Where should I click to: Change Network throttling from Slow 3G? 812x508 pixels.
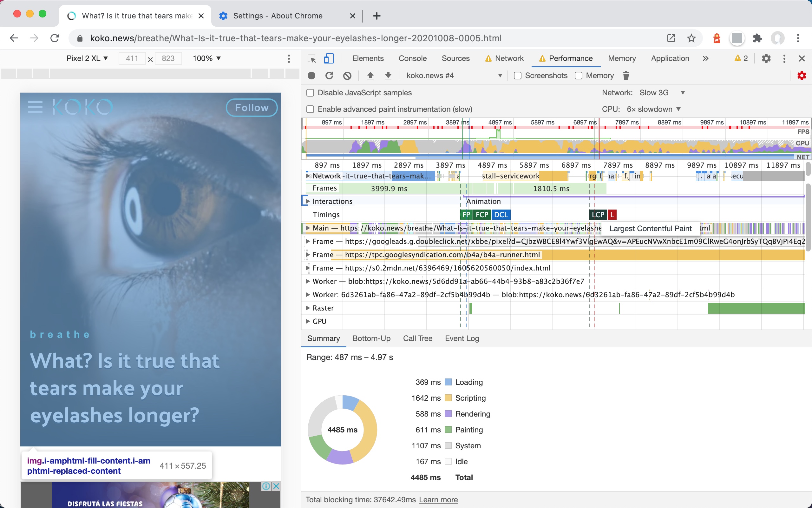click(662, 93)
